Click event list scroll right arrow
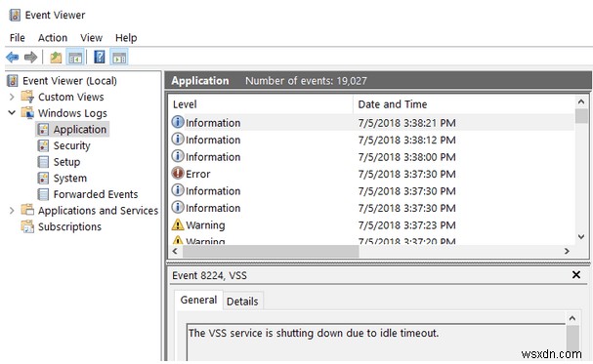The image size is (593, 364). point(567,251)
